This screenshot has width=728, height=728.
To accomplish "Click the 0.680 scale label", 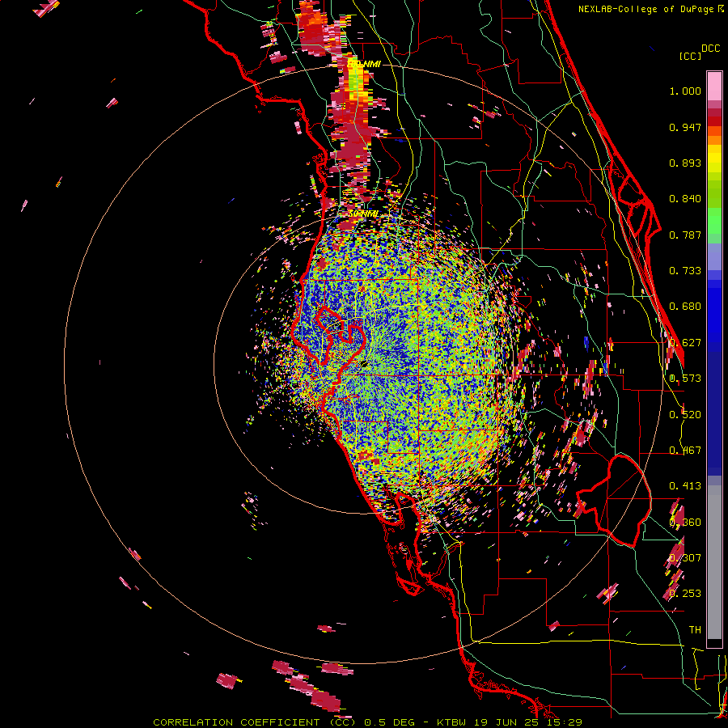I will pos(685,307).
